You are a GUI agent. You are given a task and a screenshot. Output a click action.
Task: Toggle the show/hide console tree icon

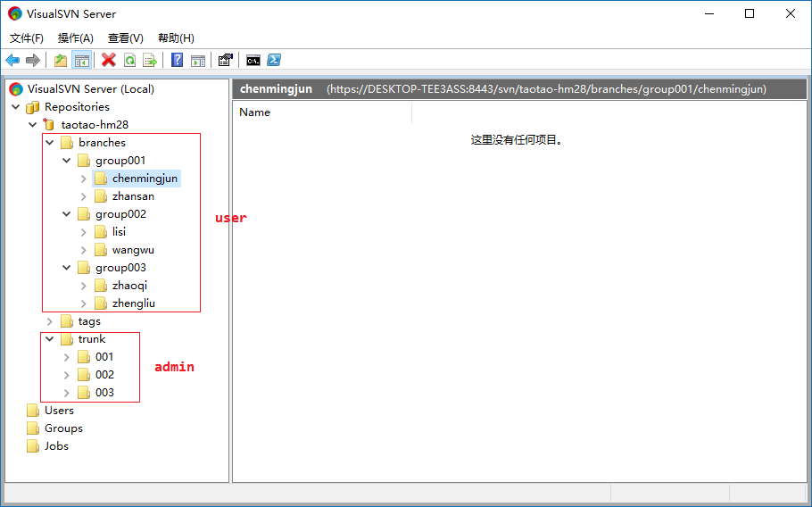click(82, 60)
